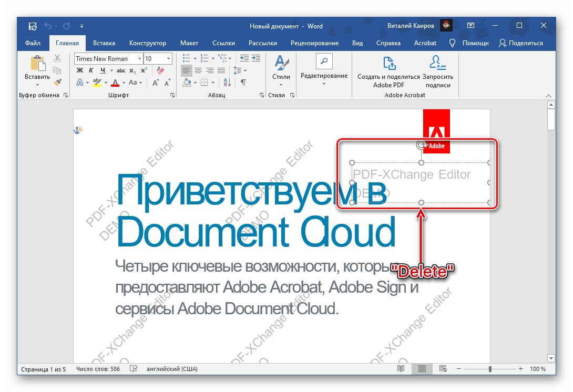Image resolution: width=573 pixels, height=392 pixels.
Task: Click the английский (США) language indicator
Action: click(172, 369)
